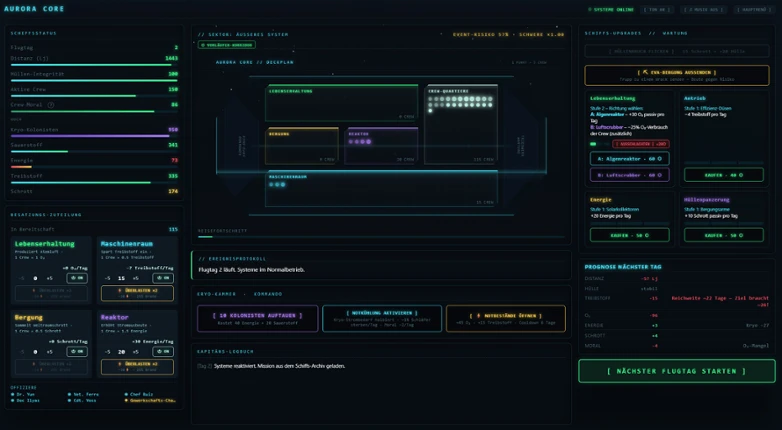Click the Hüllen-Integrität status bar
This screenshot has height=430, width=782.
[94, 80]
